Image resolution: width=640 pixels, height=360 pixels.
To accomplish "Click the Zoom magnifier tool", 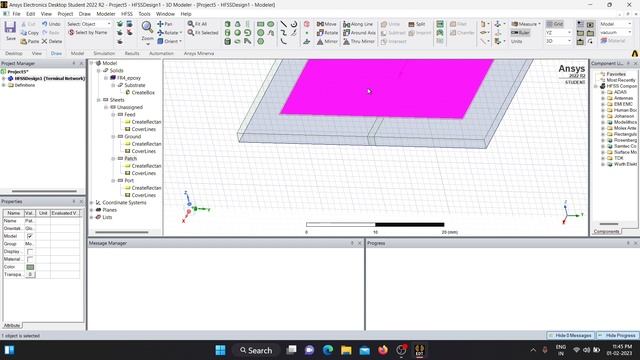I will click(x=147, y=27).
